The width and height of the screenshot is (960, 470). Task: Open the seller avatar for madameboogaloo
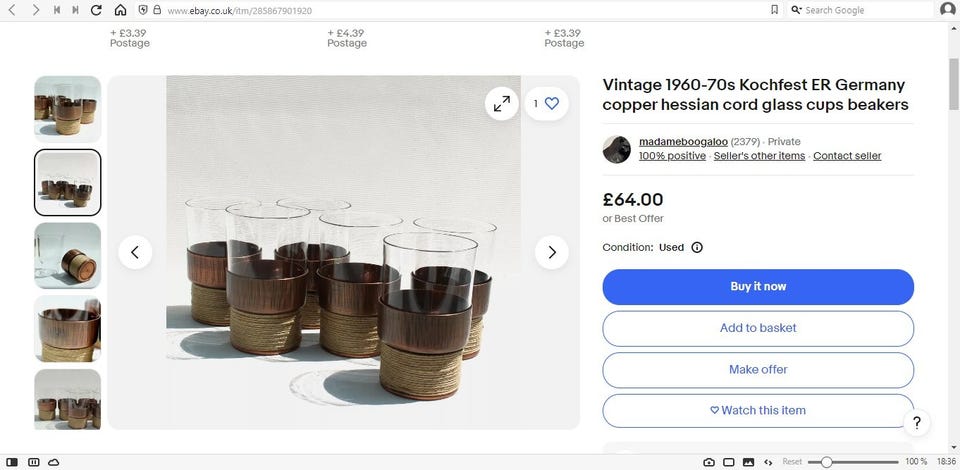[616, 149]
